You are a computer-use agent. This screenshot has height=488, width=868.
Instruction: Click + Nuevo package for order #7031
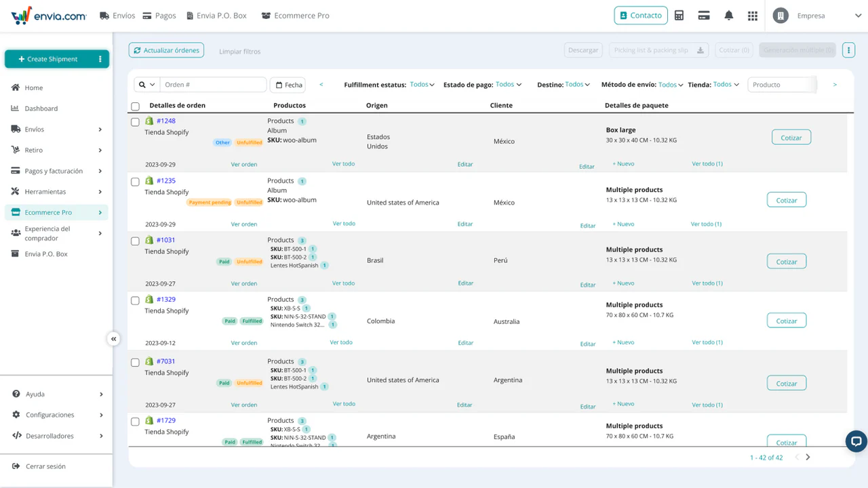click(x=623, y=404)
